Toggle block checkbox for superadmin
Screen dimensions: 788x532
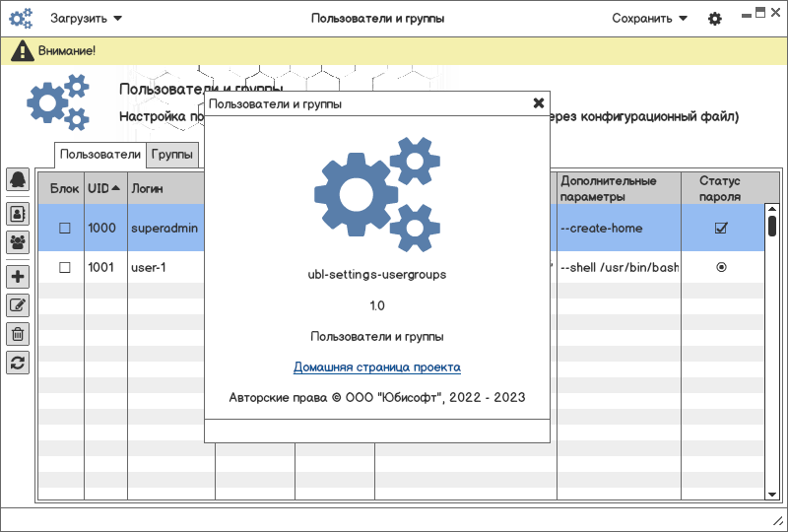tap(64, 228)
